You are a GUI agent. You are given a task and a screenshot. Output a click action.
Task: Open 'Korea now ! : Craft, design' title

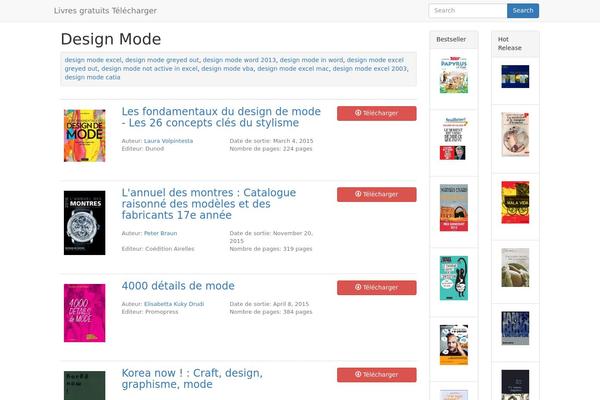192,379
